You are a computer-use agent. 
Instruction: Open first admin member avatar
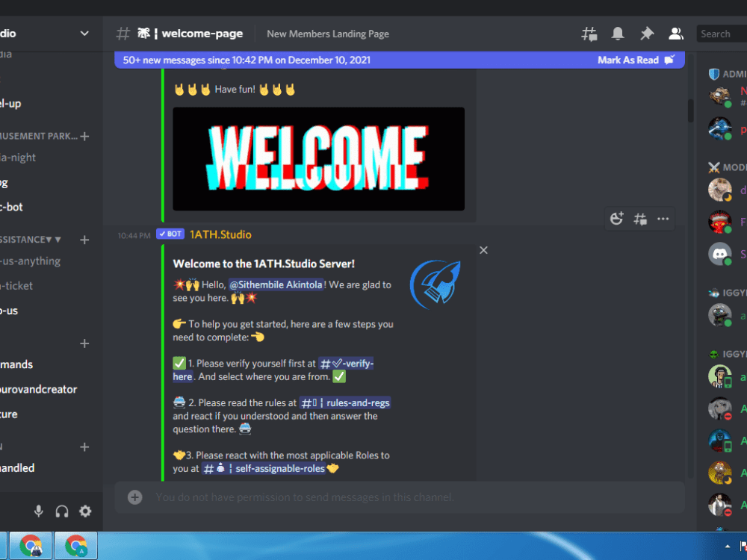click(x=719, y=96)
